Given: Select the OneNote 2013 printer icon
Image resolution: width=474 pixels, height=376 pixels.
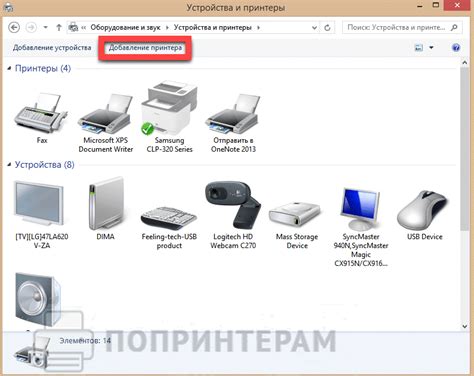Looking at the screenshot, I should tap(233, 114).
